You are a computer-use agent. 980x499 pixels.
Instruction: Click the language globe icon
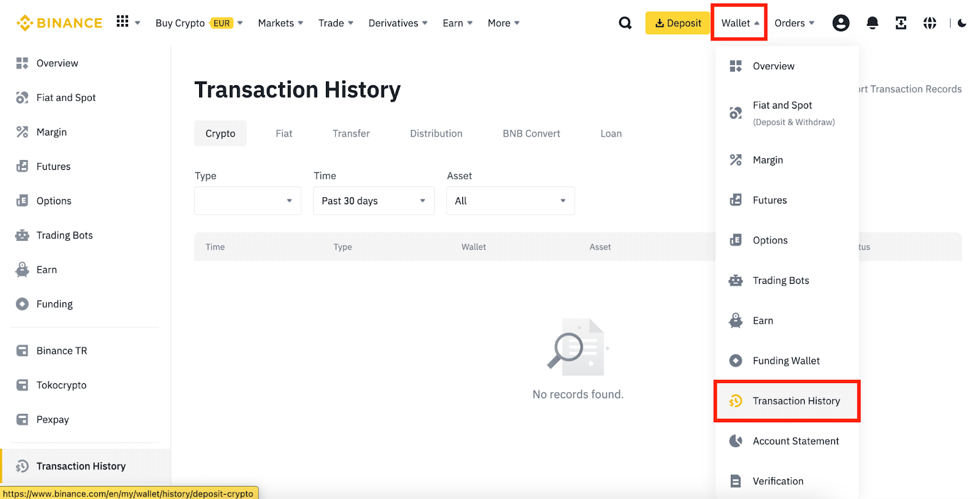(x=930, y=23)
